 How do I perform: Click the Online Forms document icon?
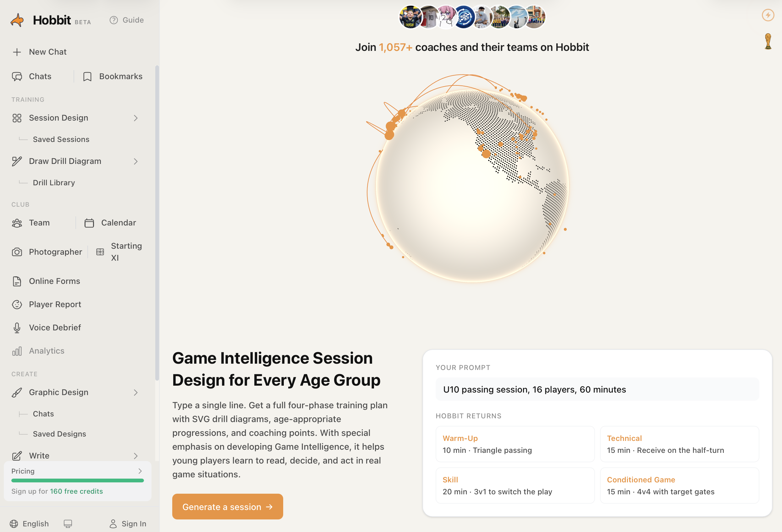point(17,281)
